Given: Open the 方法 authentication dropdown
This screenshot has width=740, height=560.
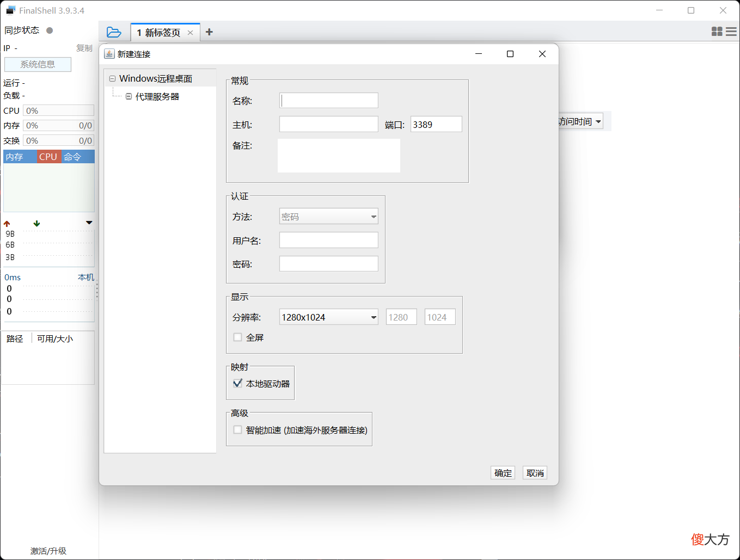Looking at the screenshot, I should (329, 216).
